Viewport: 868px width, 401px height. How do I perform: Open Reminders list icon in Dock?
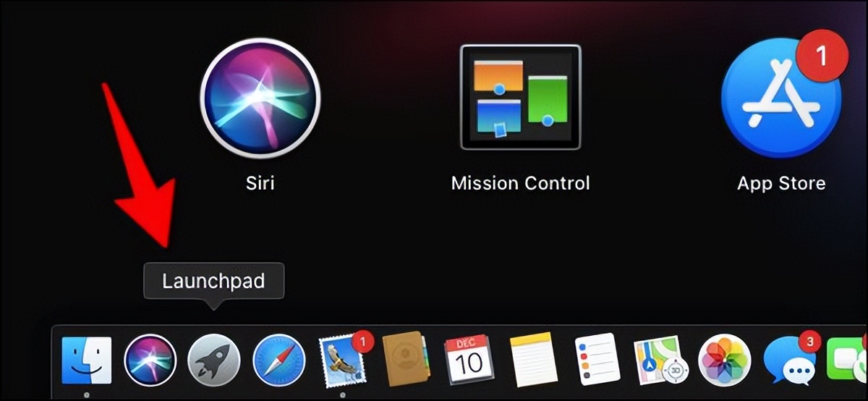coord(597,360)
